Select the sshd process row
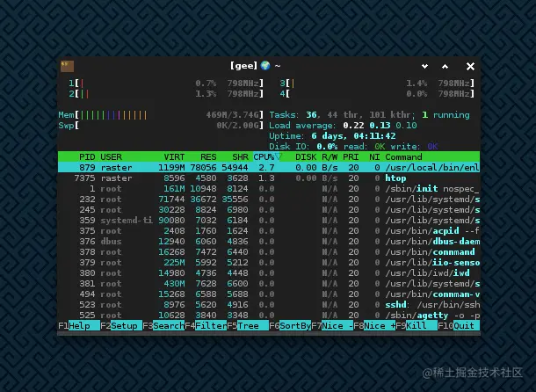 click(269, 305)
